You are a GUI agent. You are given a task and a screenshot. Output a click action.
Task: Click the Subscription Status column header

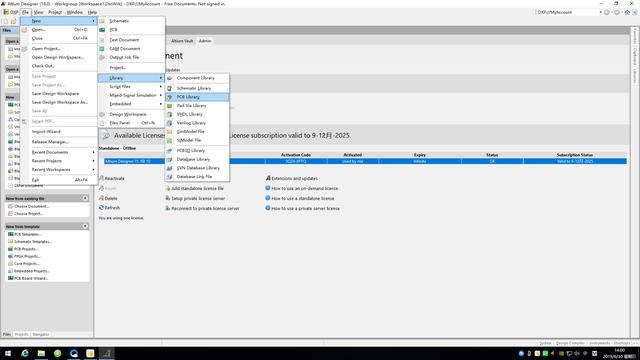(x=575, y=155)
